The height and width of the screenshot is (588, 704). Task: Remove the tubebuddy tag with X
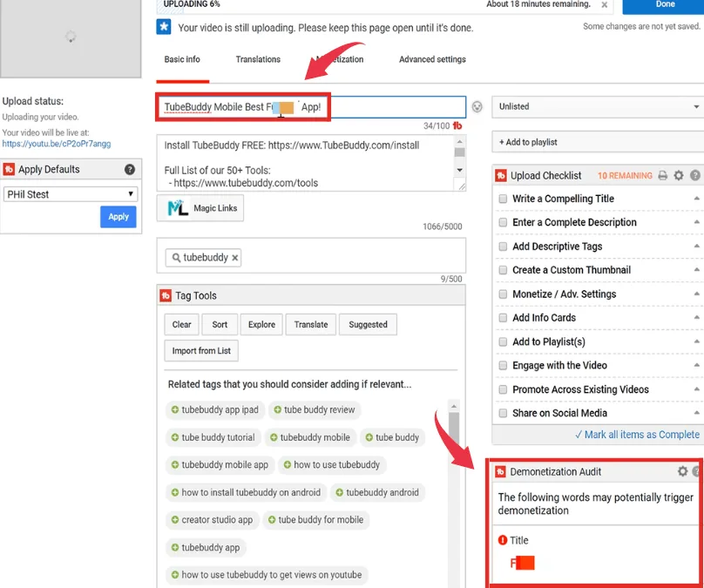(235, 258)
